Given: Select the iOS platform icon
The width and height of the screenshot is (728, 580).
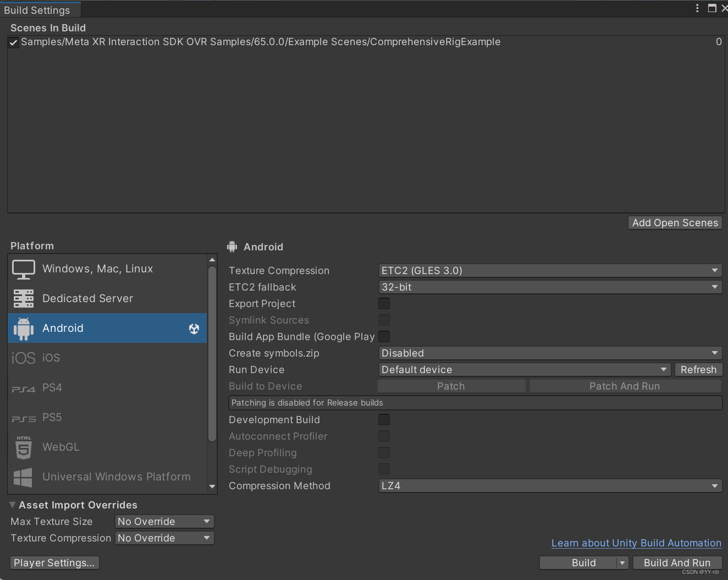Looking at the screenshot, I should (x=23, y=358).
